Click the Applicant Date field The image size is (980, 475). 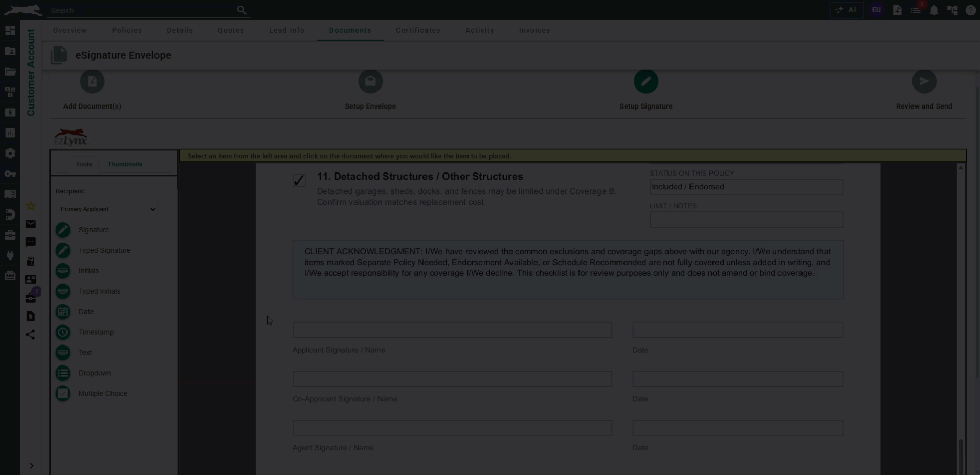point(738,330)
